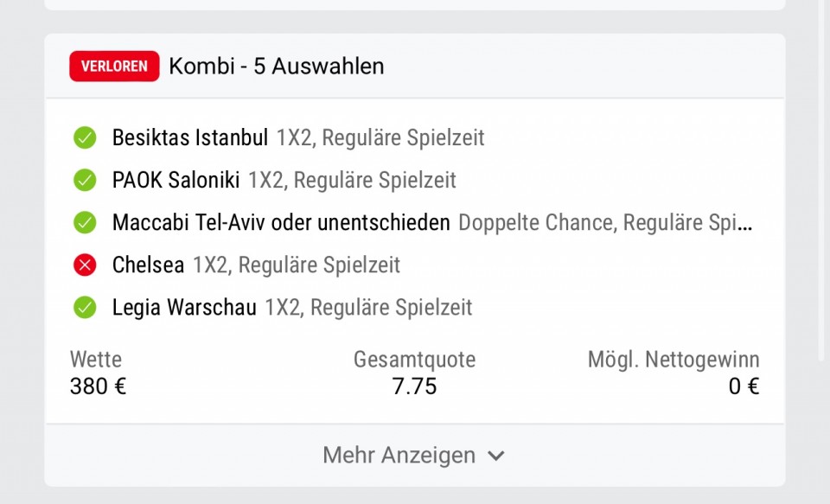Click the green check icon beside Maccabi Tel-Aviv
Image resolution: width=830 pixels, height=504 pixels.
85,222
